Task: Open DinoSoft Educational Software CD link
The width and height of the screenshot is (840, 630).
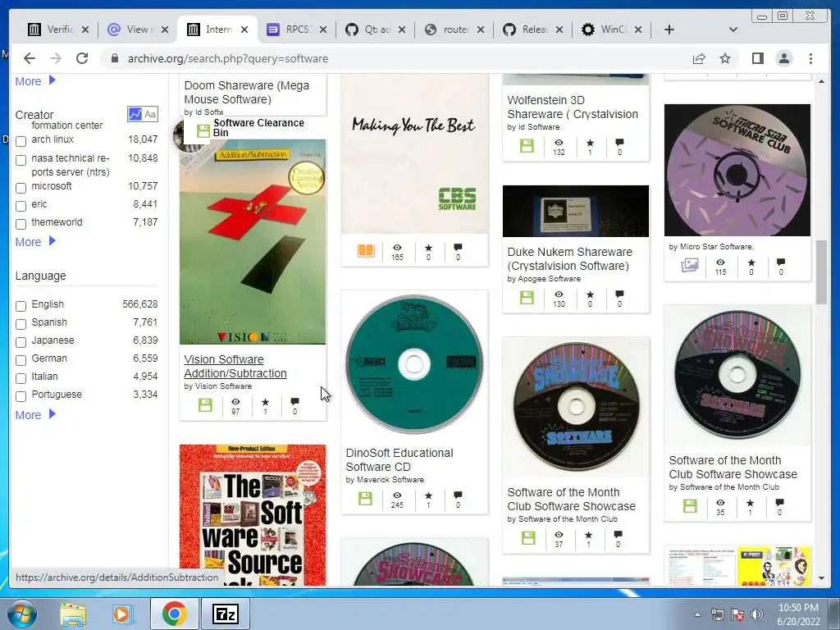Action: click(399, 459)
